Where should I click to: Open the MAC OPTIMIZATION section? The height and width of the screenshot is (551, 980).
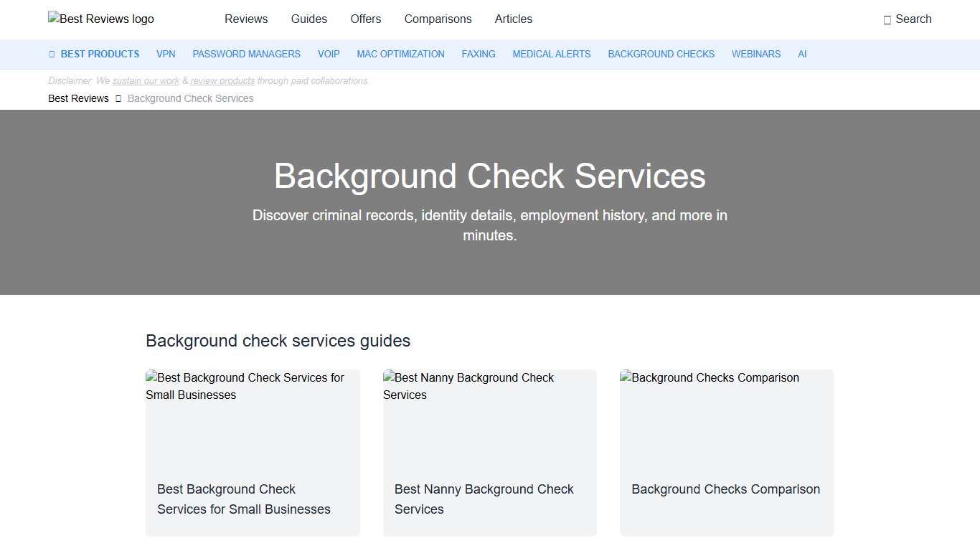click(400, 54)
